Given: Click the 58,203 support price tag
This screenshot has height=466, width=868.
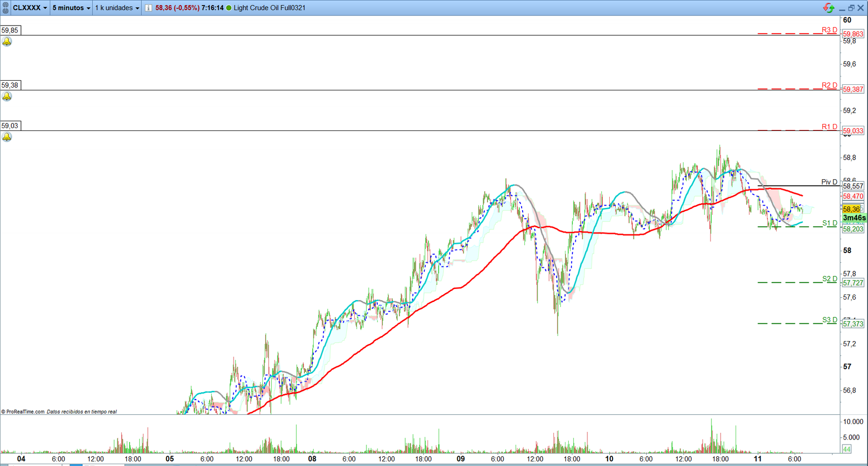Looking at the screenshot, I should click(853, 229).
